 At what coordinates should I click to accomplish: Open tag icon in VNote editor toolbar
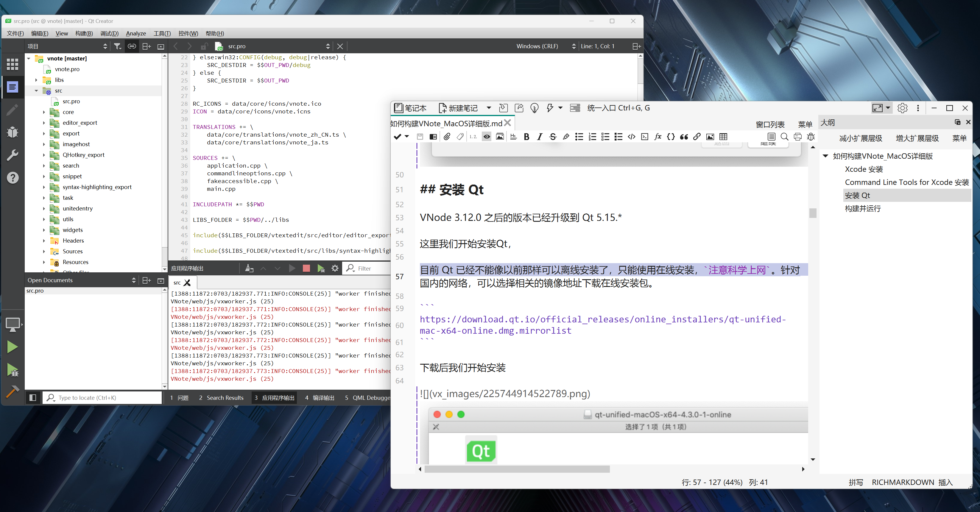tap(460, 137)
